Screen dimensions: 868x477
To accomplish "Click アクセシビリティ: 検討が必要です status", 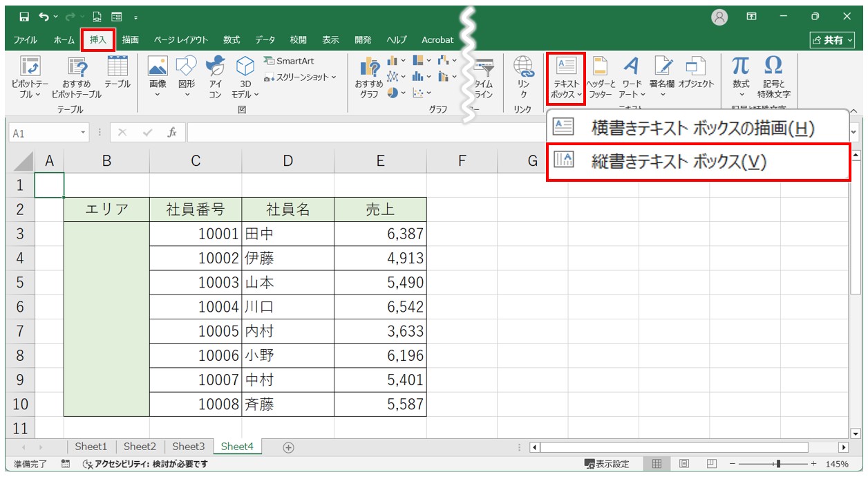I will 145,464.
